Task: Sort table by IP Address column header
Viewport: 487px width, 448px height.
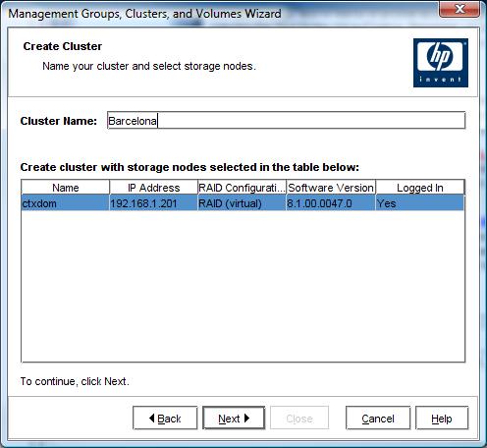Action: (154, 188)
